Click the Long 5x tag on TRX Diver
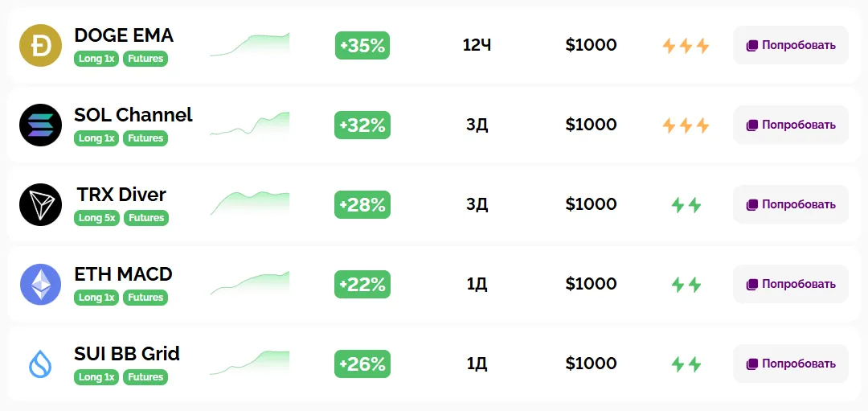868x411 pixels. (96, 218)
